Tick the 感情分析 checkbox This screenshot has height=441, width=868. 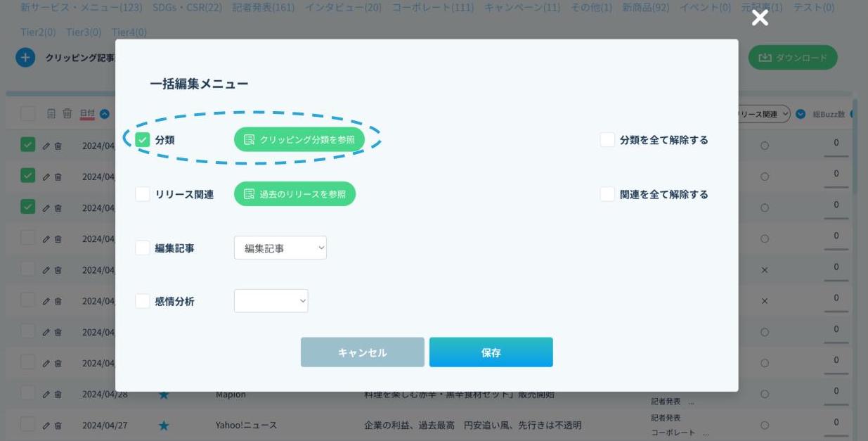[143, 301]
